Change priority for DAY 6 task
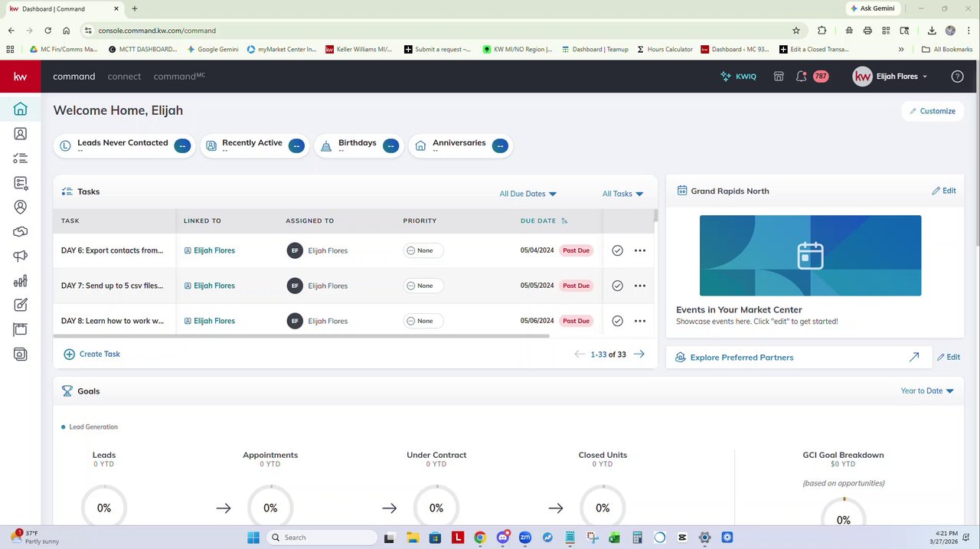980x549 pixels. click(423, 250)
